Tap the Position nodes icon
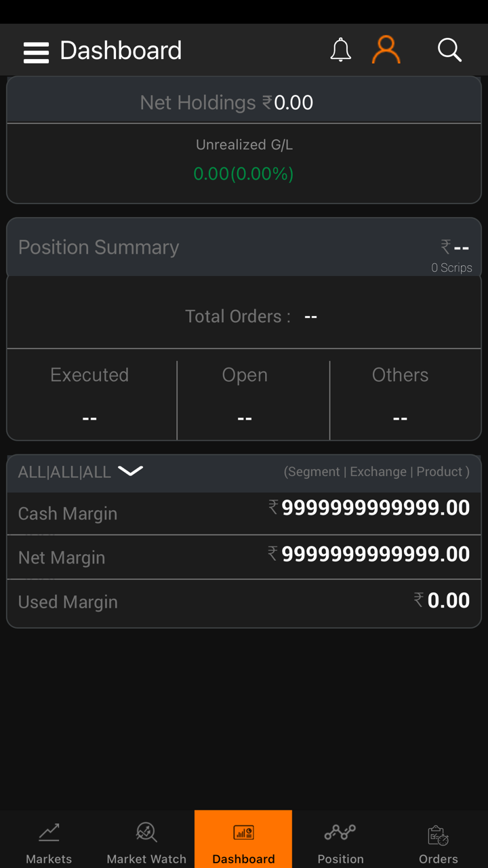This screenshot has width=488, height=868. (x=340, y=832)
